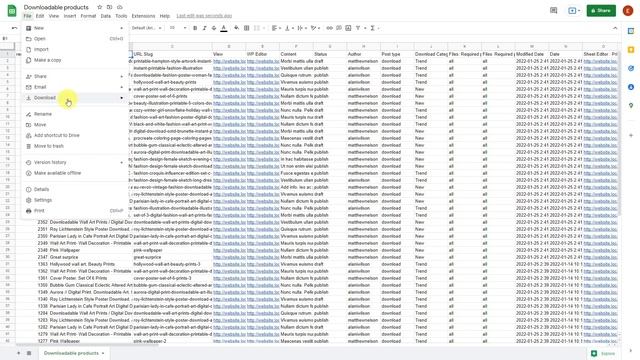Open the Downloadable products sheet tab menu arrow
This screenshot has width=640, height=360.
tap(103, 353)
